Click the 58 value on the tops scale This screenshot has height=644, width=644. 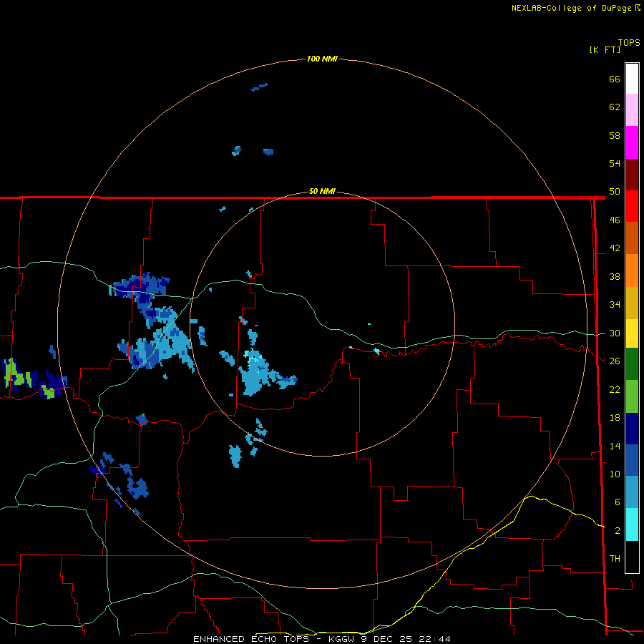tap(615, 135)
